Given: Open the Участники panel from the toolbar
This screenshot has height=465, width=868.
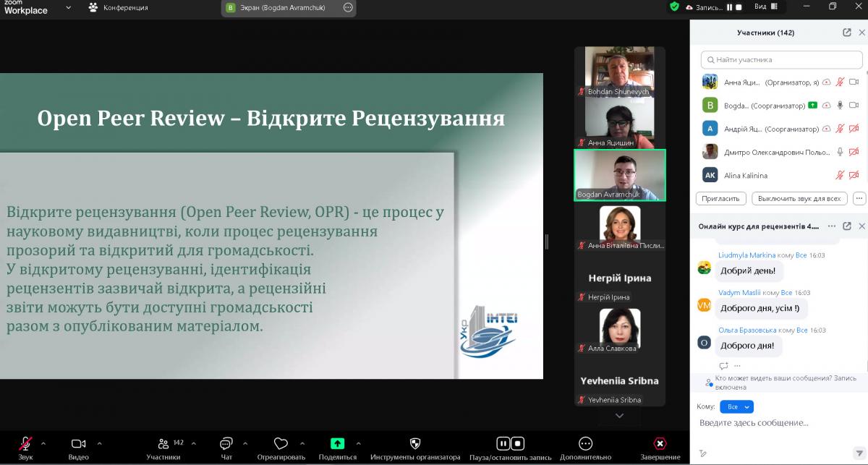Looking at the screenshot, I should point(163,448).
